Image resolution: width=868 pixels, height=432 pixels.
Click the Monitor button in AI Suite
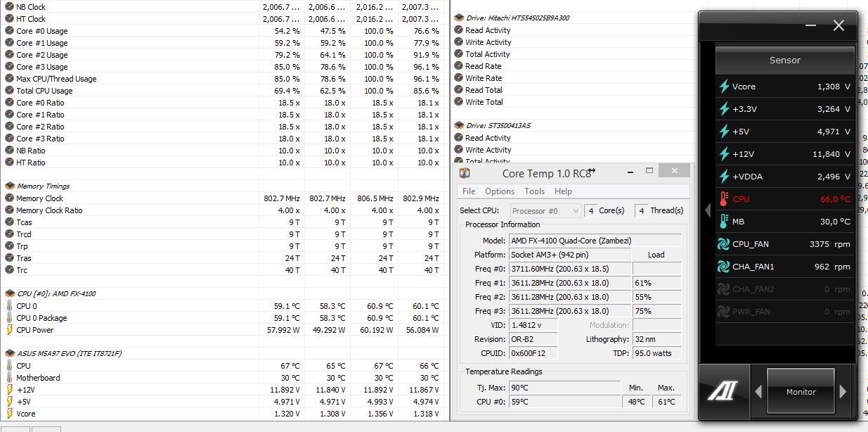tap(801, 392)
